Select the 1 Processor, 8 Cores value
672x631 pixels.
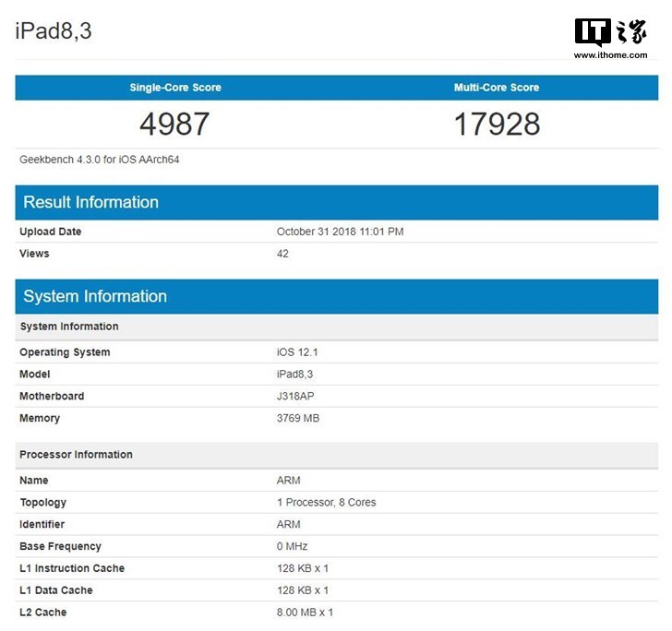(x=326, y=502)
